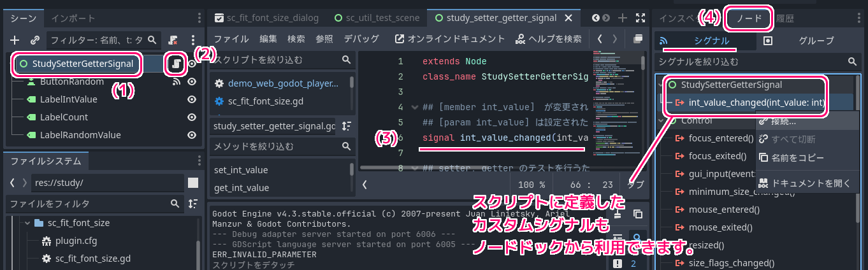Open the 参照 menu

point(324,39)
